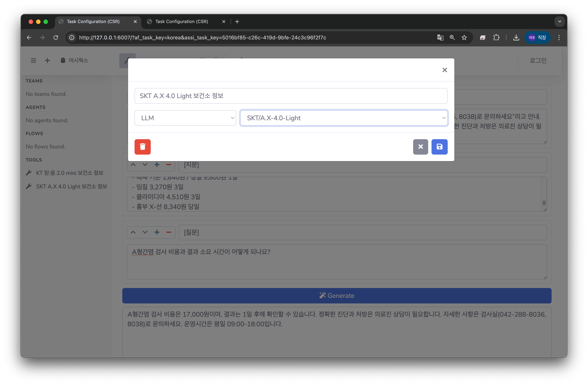Open a new browser tab
Image resolution: width=588 pixels, height=385 pixels.
pos(237,22)
